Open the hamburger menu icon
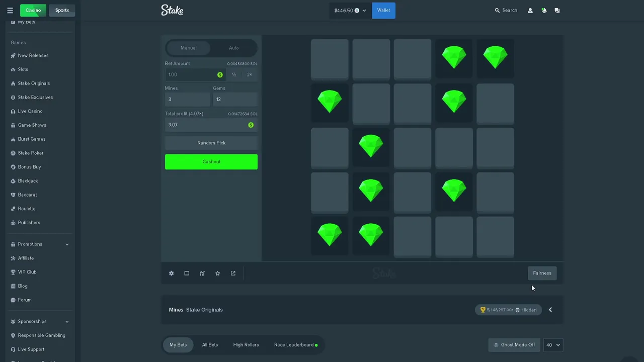Image resolution: width=644 pixels, height=362 pixels. tap(10, 10)
